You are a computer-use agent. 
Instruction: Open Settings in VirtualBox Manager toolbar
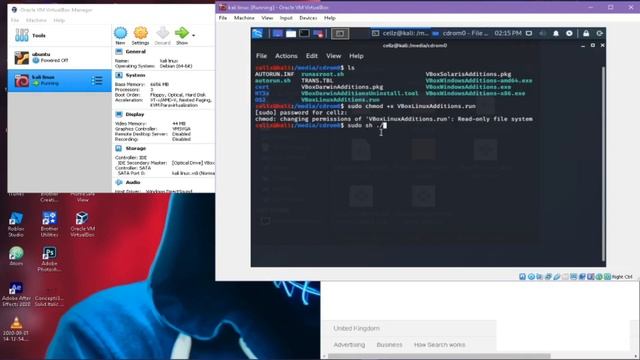pyautogui.click(x=140, y=36)
